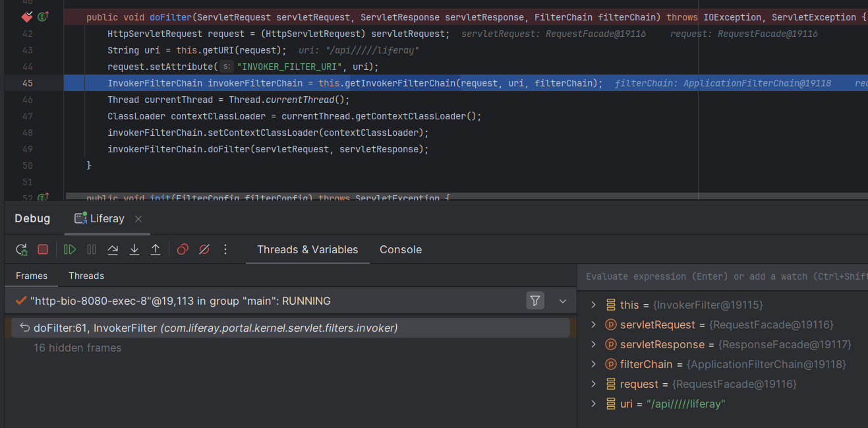This screenshot has width=868, height=428.
Task: Toggle the frames filter button
Action: pos(535,301)
